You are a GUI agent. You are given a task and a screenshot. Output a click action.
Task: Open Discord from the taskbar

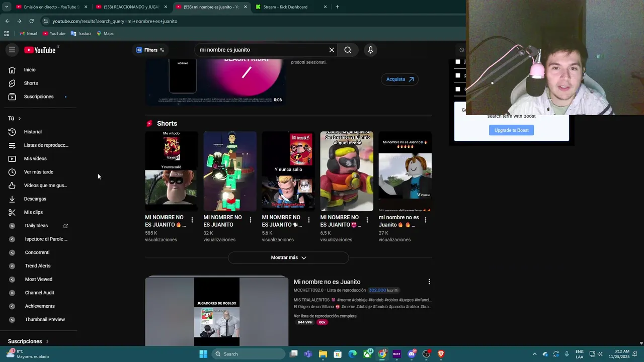coord(412,354)
